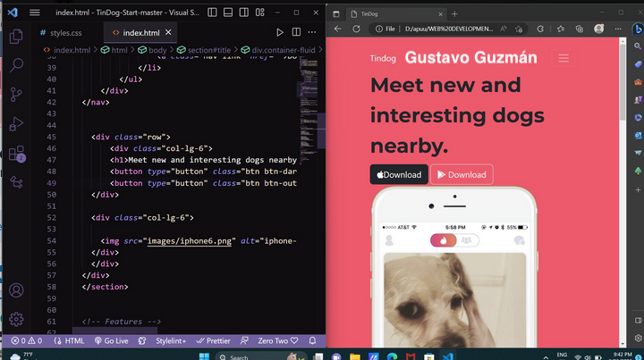Close the TinDog browser tab
Image resolution: width=644 pixels, height=360 pixels.
pyautogui.click(x=440, y=14)
